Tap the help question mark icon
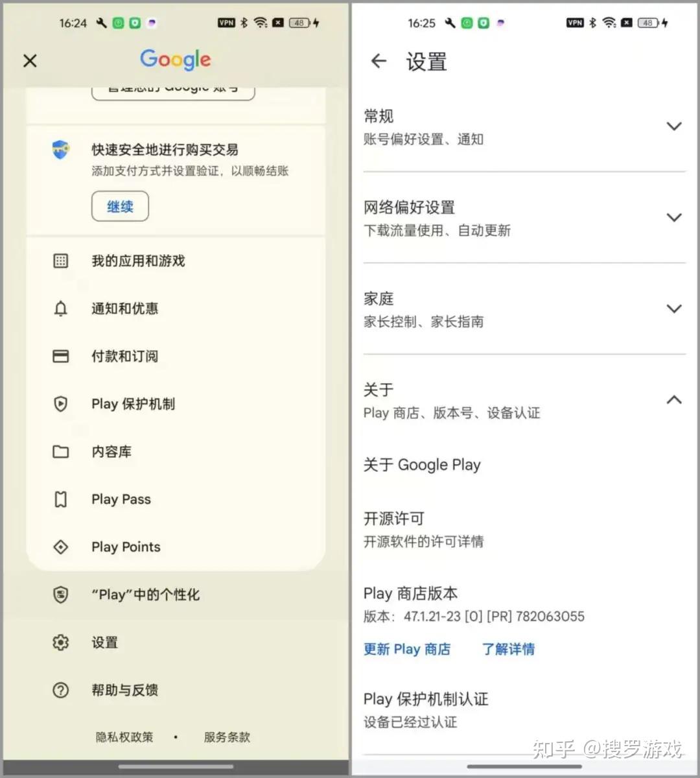Viewport: 700px width, 778px height. (x=60, y=690)
